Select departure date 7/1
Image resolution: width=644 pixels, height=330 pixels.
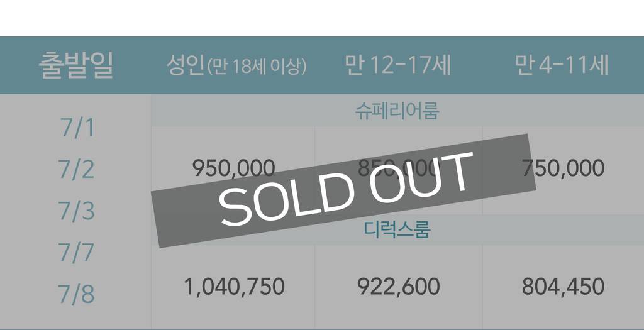point(77,127)
